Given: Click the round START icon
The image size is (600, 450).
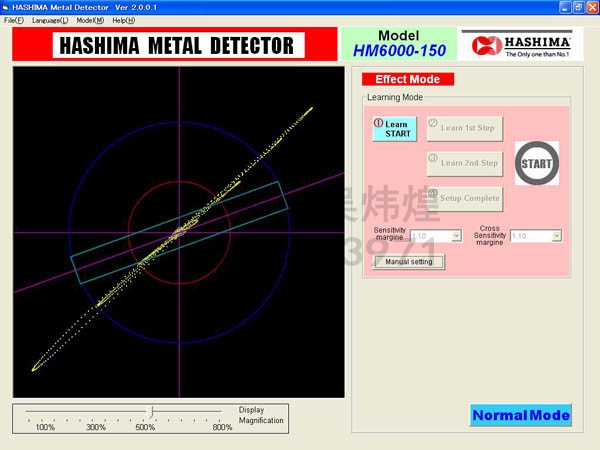Looking at the screenshot, I should pyautogui.click(x=538, y=163).
